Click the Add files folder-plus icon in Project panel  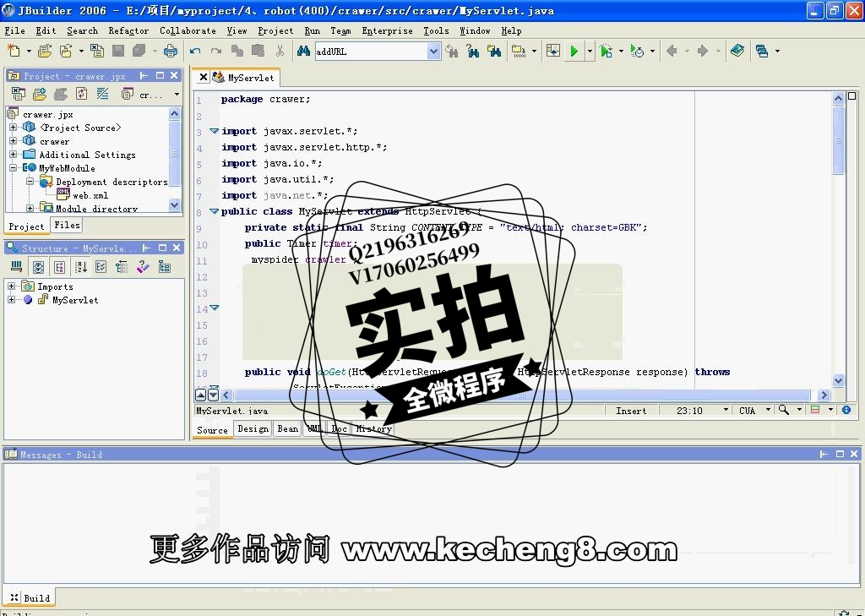pyautogui.click(x=39, y=95)
